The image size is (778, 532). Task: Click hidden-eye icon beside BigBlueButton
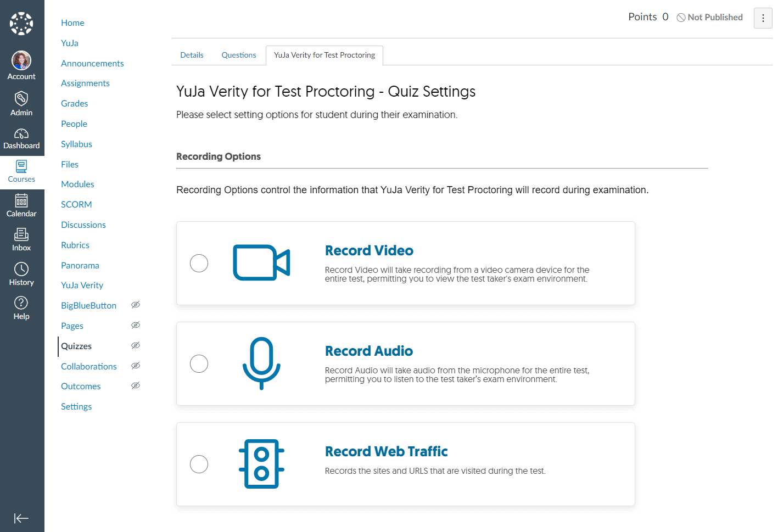click(136, 305)
